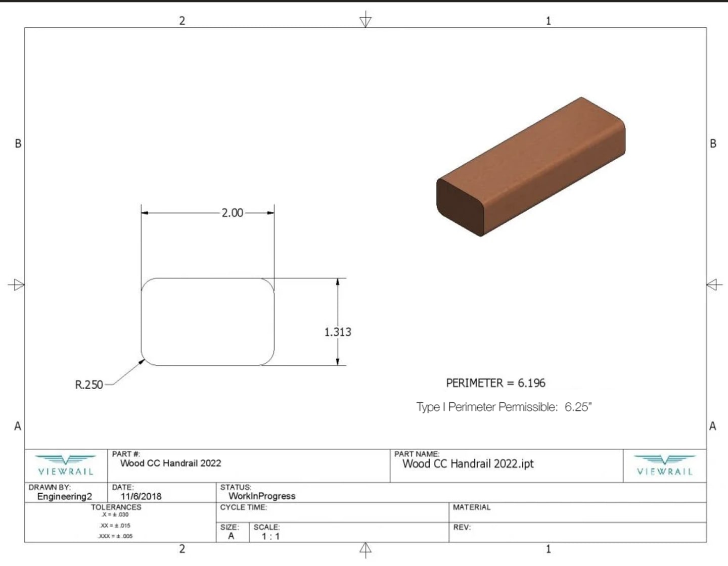Select the left border center arrow marker
Image resolution: width=728 pixels, height=566 pixels.
tap(18, 285)
